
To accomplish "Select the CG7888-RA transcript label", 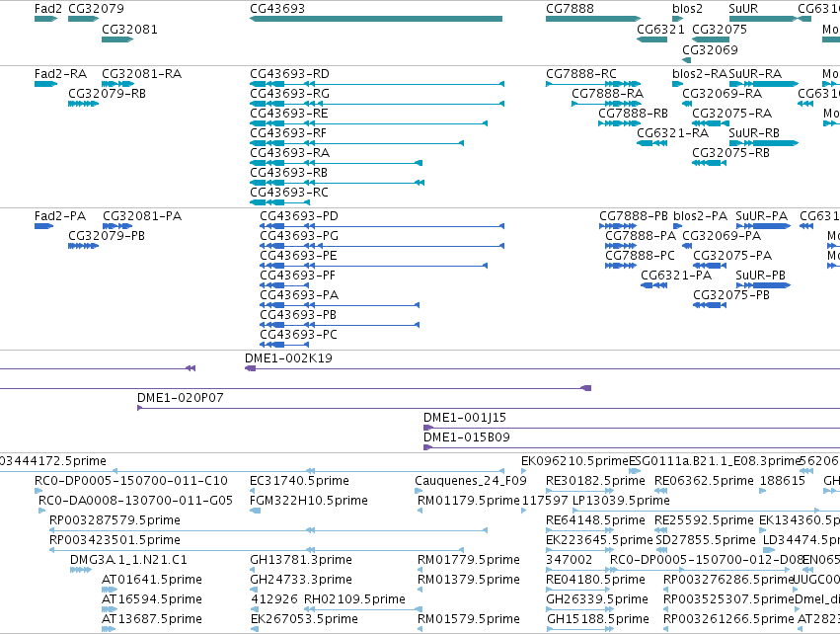I will tap(607, 93).
